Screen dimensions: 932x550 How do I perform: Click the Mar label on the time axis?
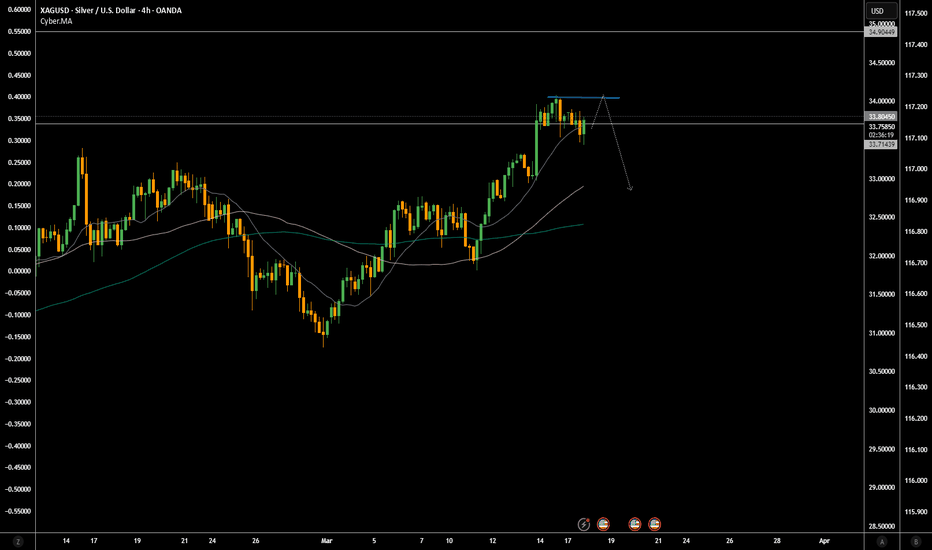(326, 540)
